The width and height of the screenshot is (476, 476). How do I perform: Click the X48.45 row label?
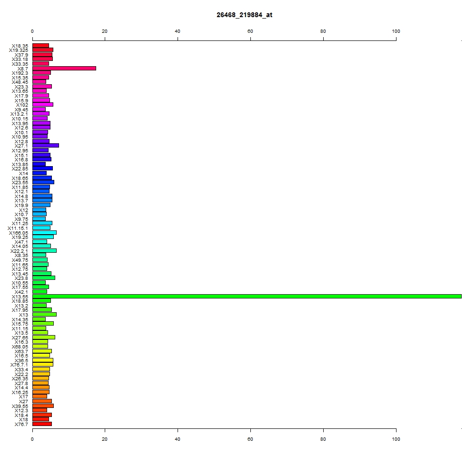(x=20, y=82)
